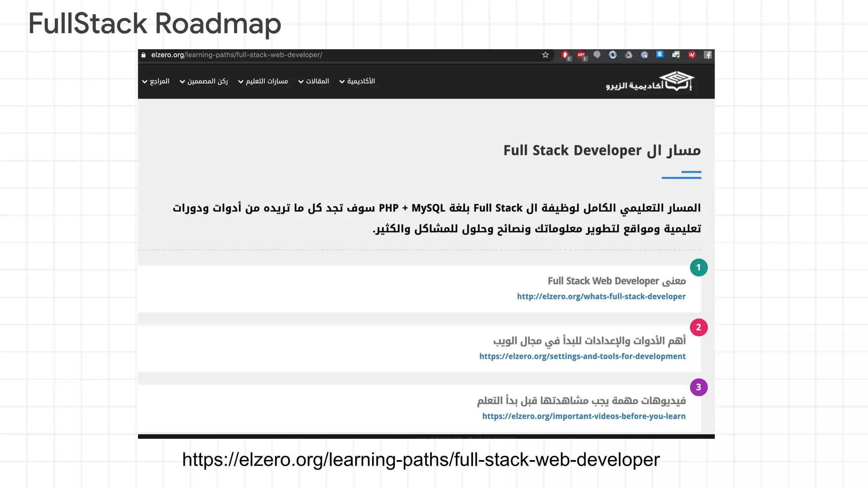Open the ExpressVPN extension icon

coord(692,55)
